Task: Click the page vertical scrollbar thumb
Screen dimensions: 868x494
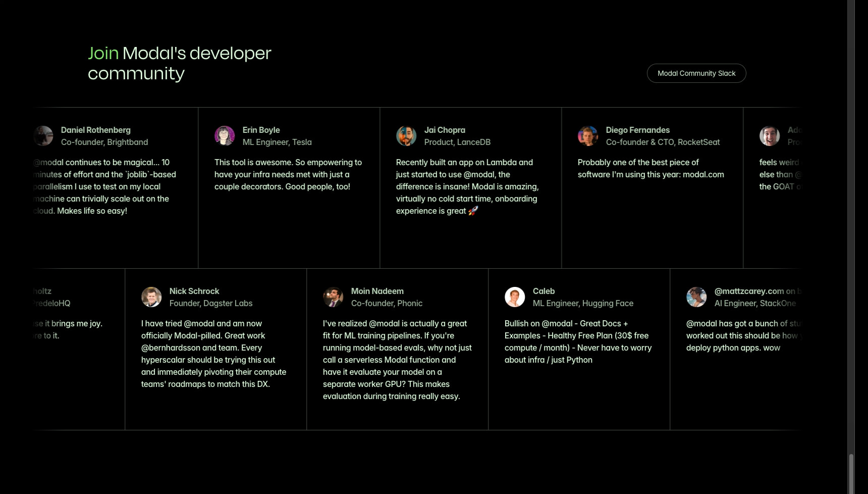Action: pos(851,473)
